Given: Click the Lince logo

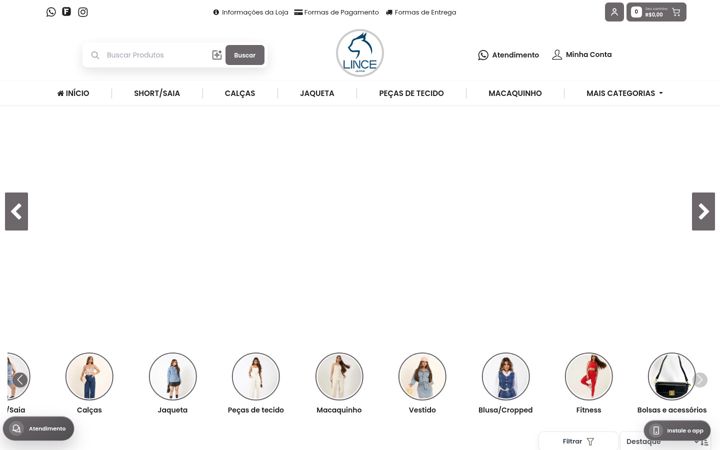Looking at the screenshot, I should [x=360, y=53].
